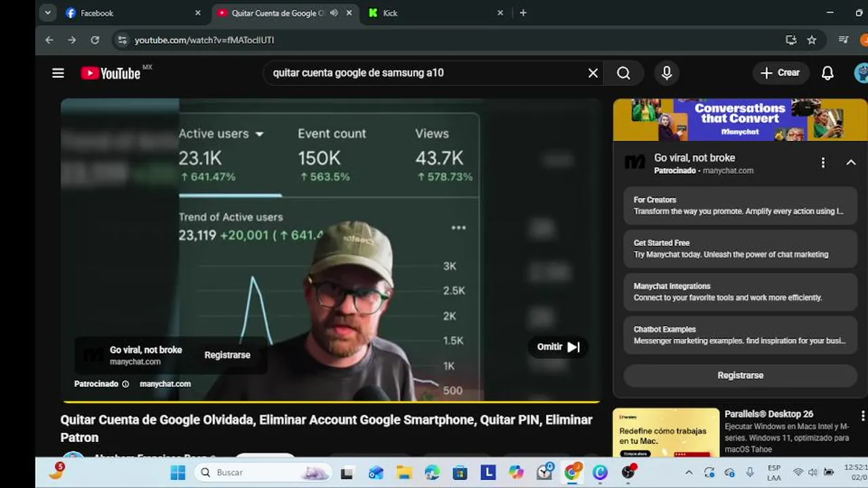868x488 pixels.
Task: Click the magnifier search button
Action: click(x=624, y=73)
